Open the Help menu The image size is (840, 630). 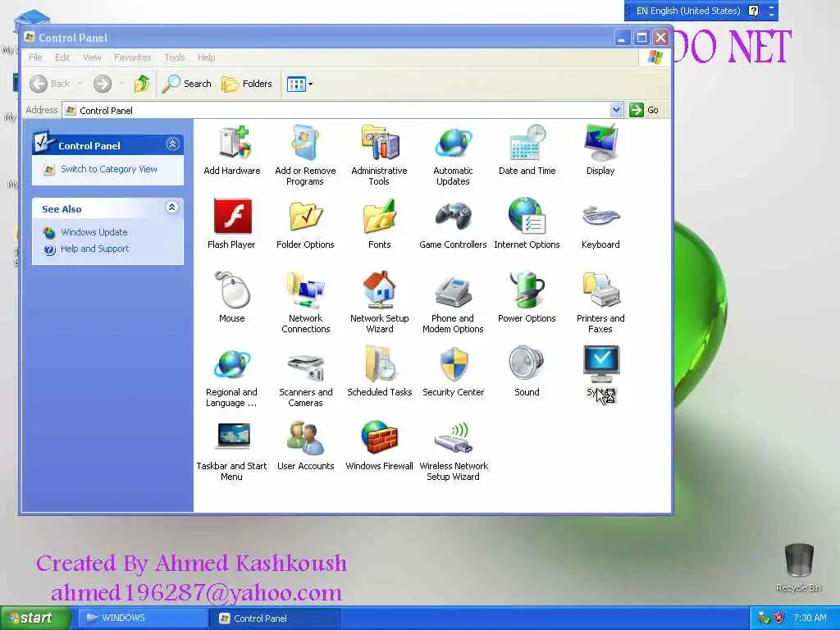(x=206, y=57)
